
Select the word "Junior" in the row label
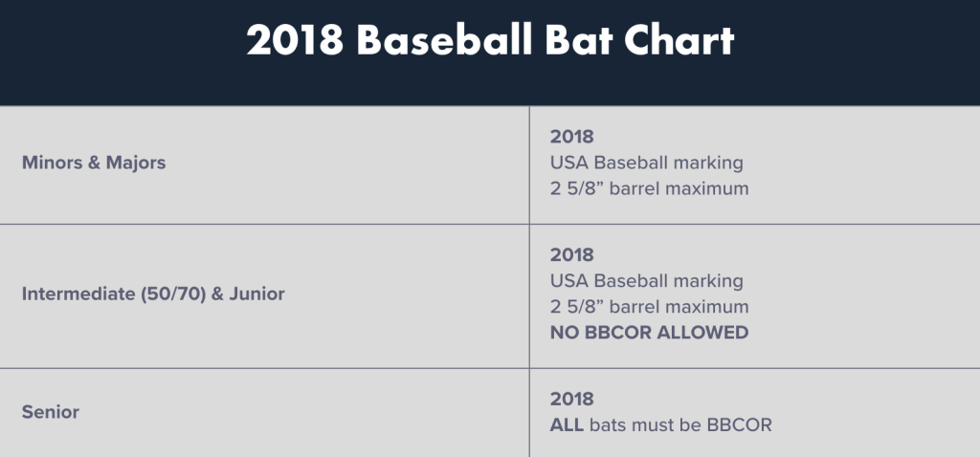tap(256, 294)
